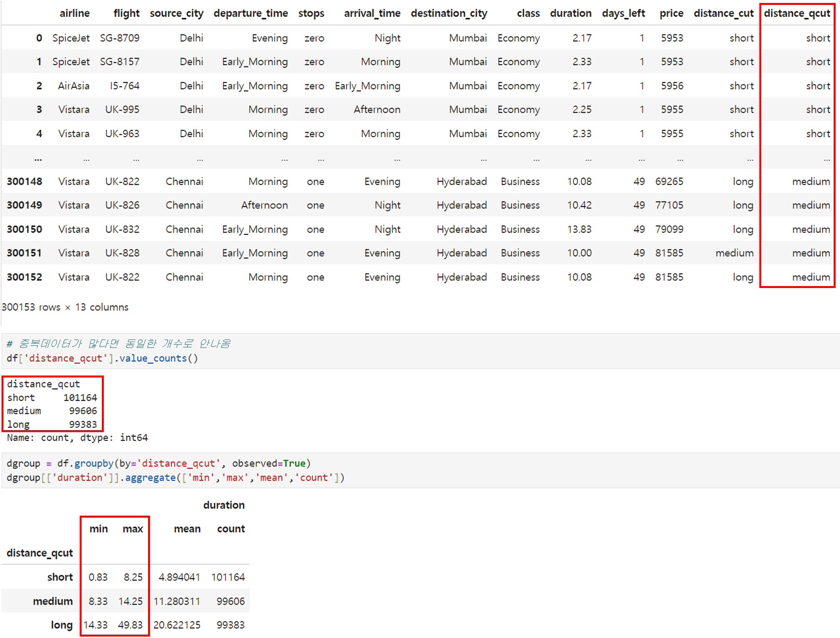Click the 'flight' column header
Image resolution: width=840 pixels, height=638 pixels.
[126, 13]
